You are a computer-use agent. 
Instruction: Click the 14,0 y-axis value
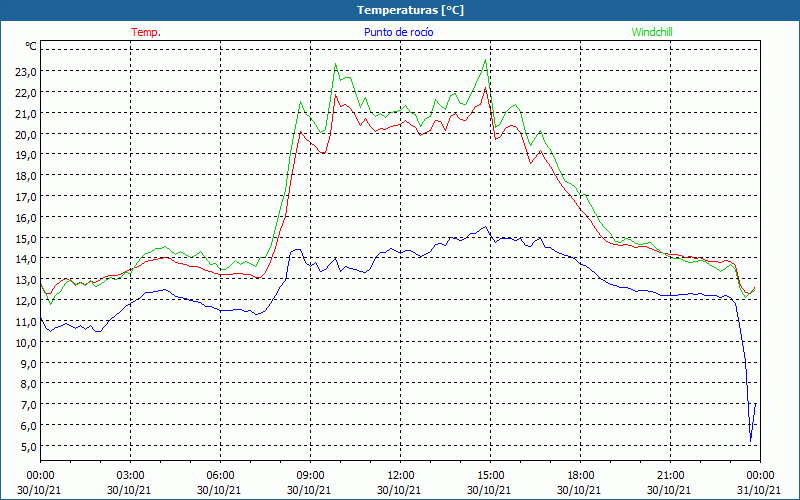point(26,259)
